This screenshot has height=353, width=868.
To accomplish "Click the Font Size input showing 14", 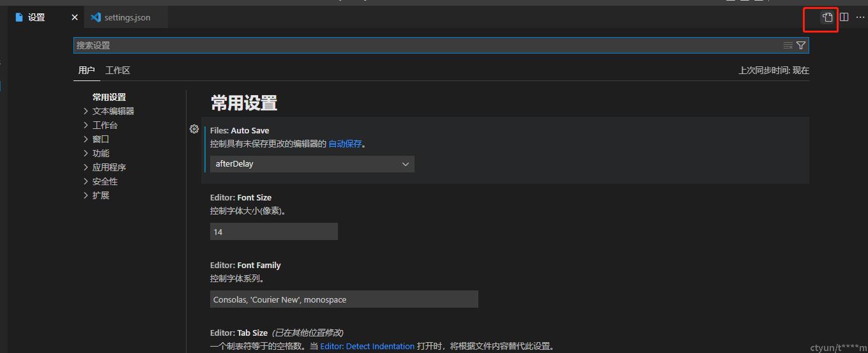I will [x=273, y=232].
